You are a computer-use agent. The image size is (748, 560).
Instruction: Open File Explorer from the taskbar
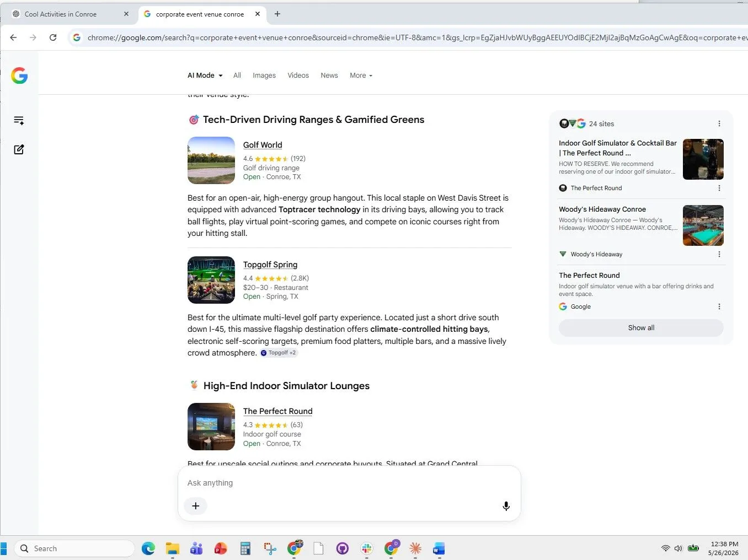point(173,548)
